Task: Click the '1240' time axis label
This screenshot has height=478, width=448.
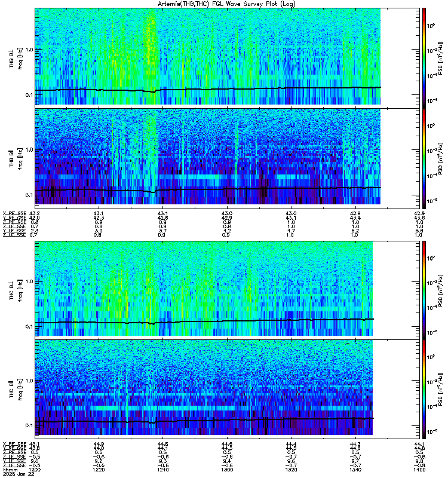Action: (162, 470)
